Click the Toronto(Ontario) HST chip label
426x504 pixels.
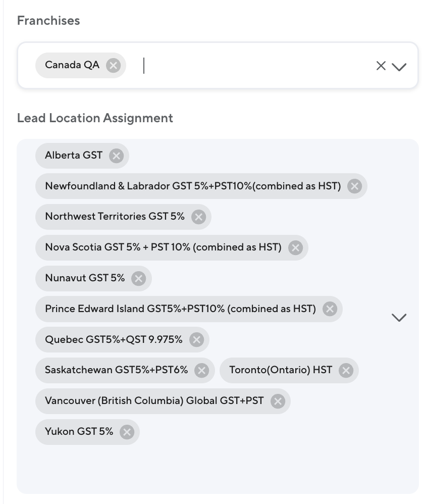click(281, 370)
